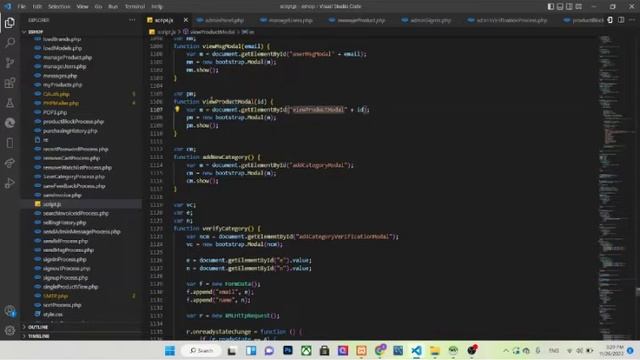Open editor more actions ellipsis menu

[632, 20]
